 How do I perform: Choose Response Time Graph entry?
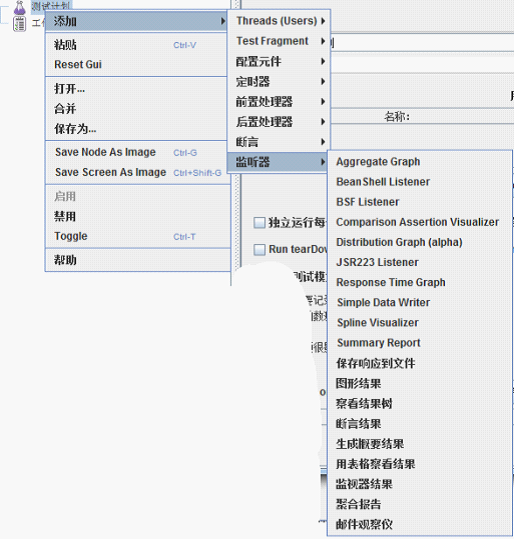(x=391, y=283)
